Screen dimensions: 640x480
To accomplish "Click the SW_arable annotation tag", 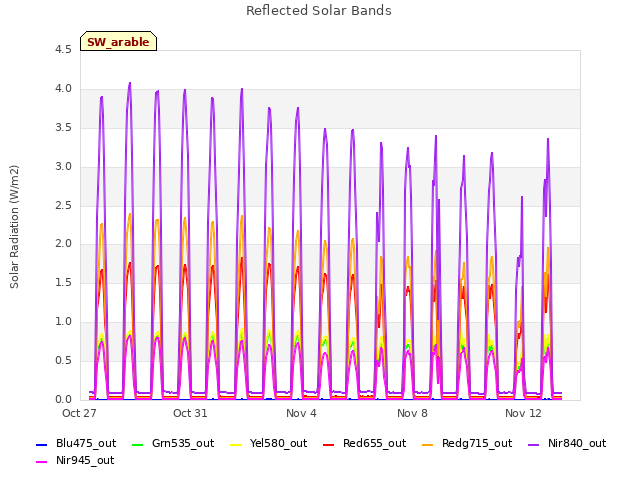I will coord(118,41).
